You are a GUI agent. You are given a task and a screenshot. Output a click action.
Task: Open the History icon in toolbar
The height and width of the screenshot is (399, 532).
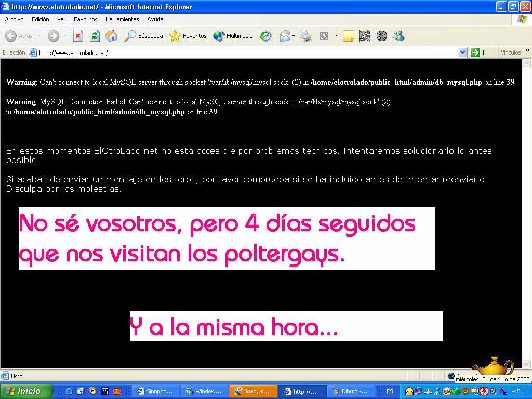[x=265, y=36]
